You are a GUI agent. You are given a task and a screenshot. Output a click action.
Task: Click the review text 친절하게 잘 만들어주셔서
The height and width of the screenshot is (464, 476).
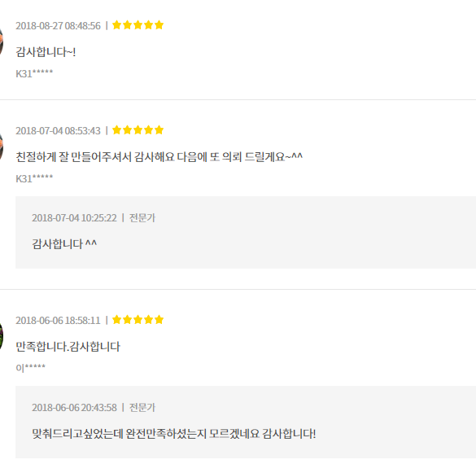click(x=74, y=156)
